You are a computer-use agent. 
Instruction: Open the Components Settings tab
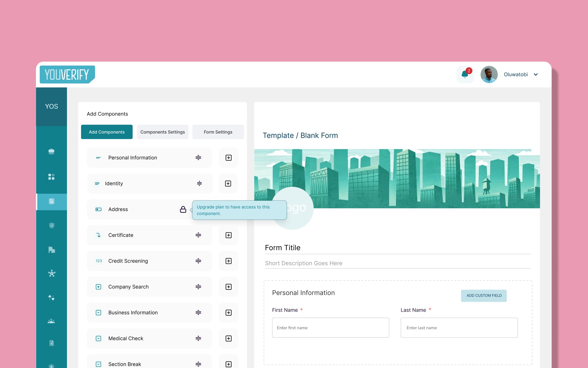pos(163,132)
